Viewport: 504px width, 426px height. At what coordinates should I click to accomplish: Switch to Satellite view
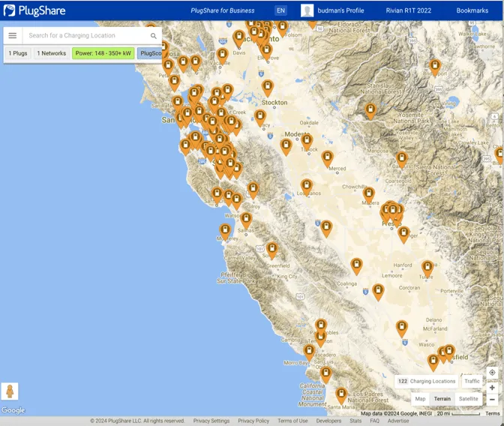click(468, 399)
